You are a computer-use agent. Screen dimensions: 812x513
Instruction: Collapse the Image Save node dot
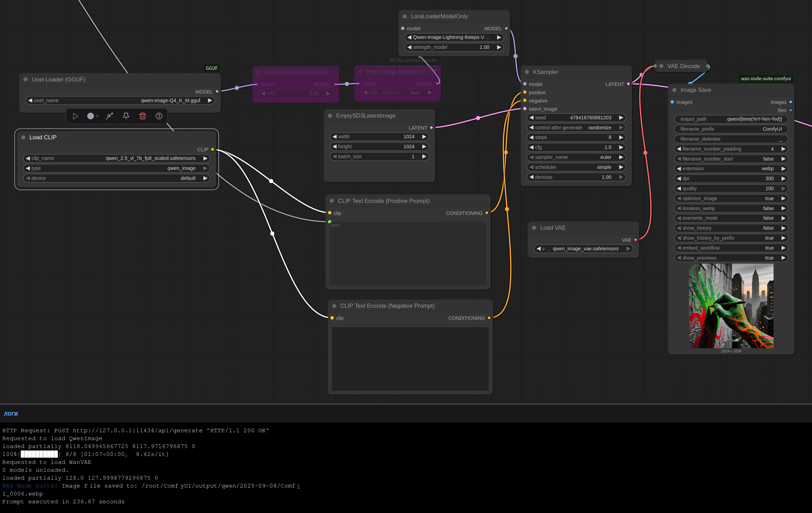point(674,90)
